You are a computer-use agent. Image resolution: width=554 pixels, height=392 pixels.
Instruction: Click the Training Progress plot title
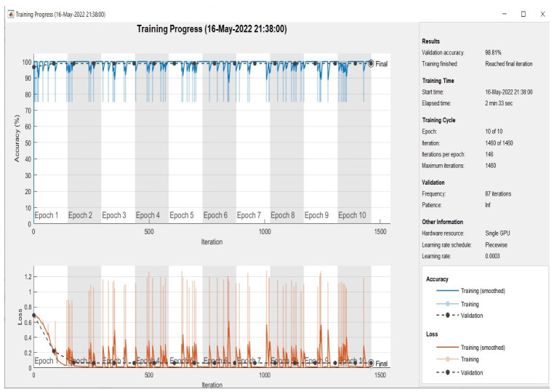tap(212, 28)
